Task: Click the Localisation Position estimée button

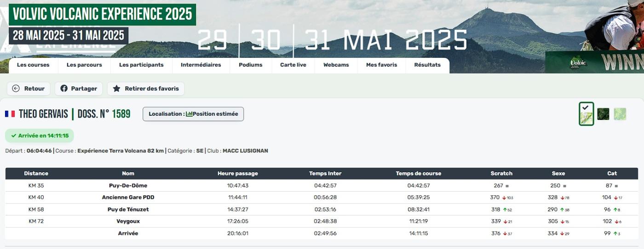Action: click(x=193, y=114)
